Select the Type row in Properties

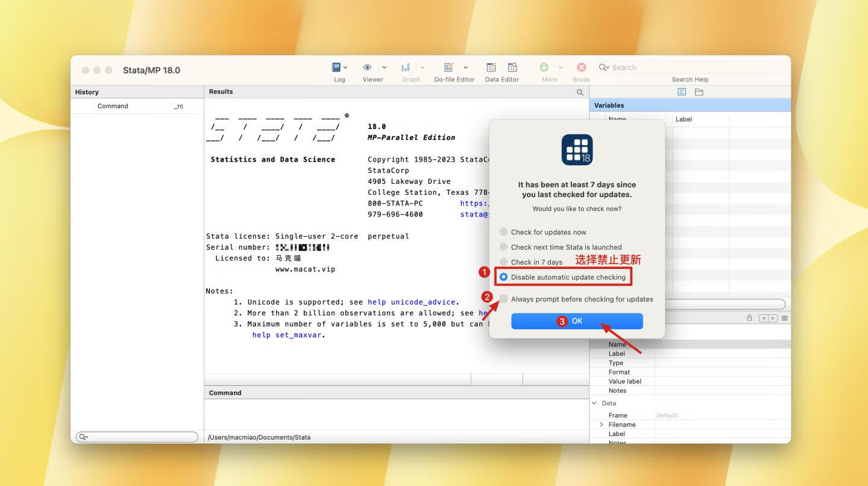point(690,363)
